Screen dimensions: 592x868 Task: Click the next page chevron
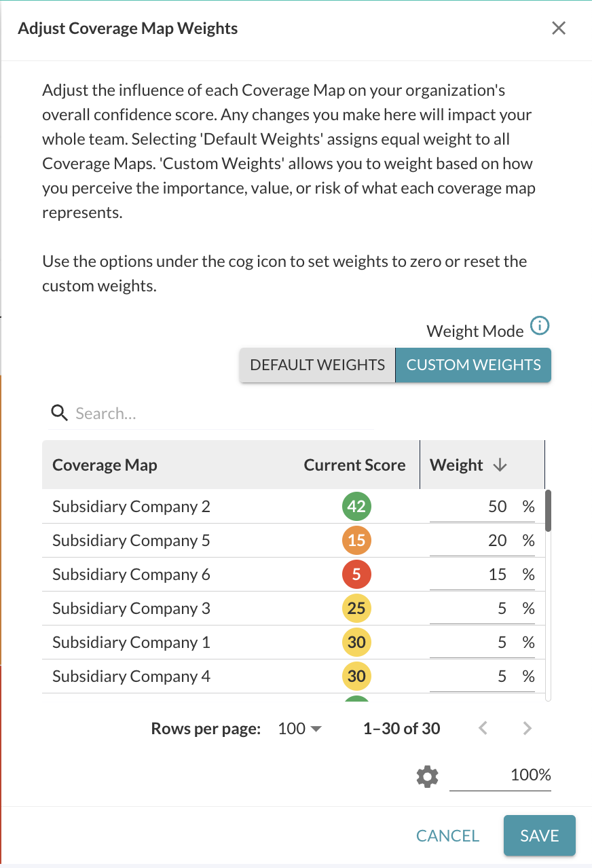pos(527,728)
